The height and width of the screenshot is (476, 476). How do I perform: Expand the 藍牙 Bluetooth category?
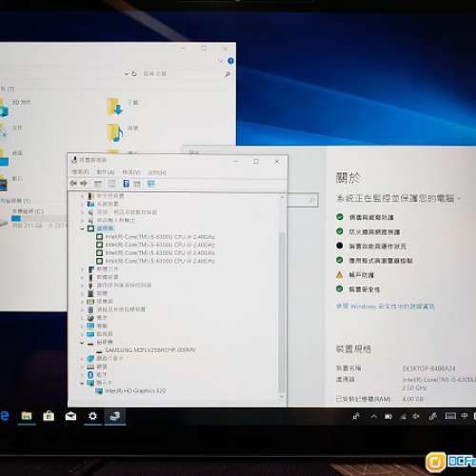tap(82, 375)
